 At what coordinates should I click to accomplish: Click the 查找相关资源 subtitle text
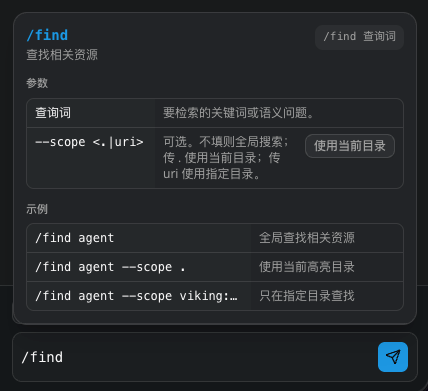click(62, 55)
